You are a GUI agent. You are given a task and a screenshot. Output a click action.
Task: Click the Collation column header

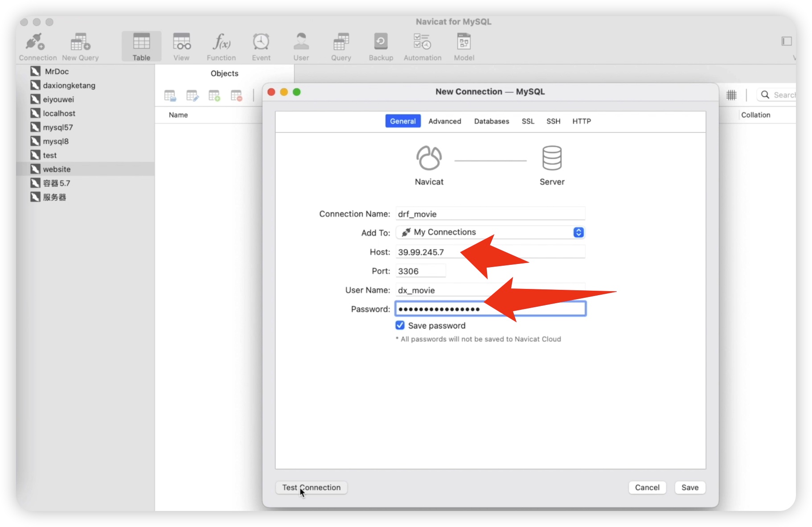click(755, 115)
